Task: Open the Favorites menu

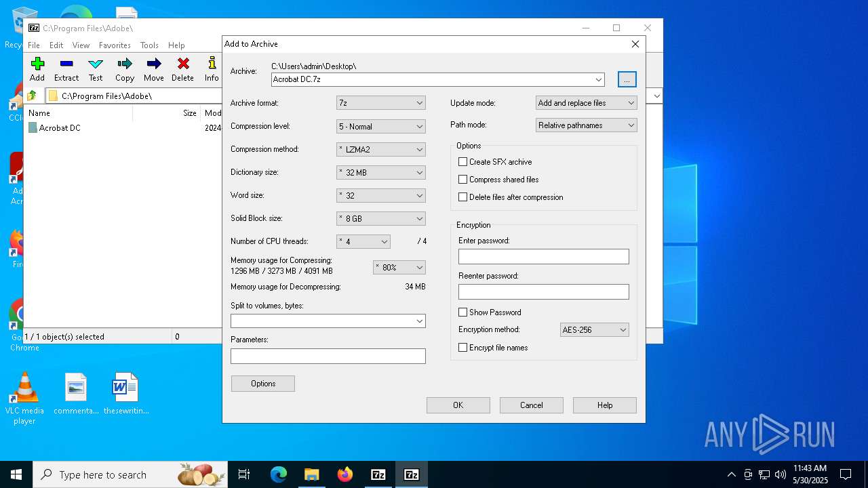Action: [x=115, y=45]
